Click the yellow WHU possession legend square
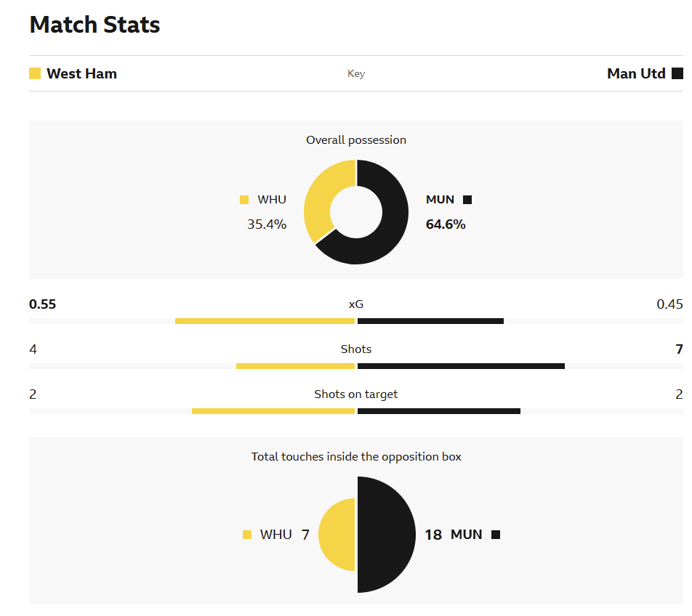Viewport: 692px width, 616px height. coord(244,200)
